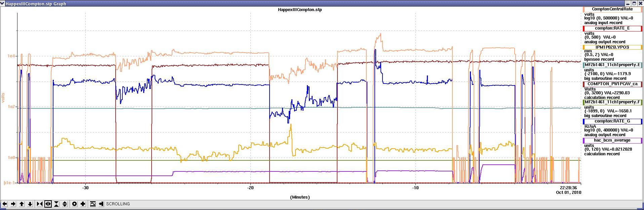Screen dimensions: 644x210
Task: Click the plus sign toolbar icon
Action: (x=83, y=204)
